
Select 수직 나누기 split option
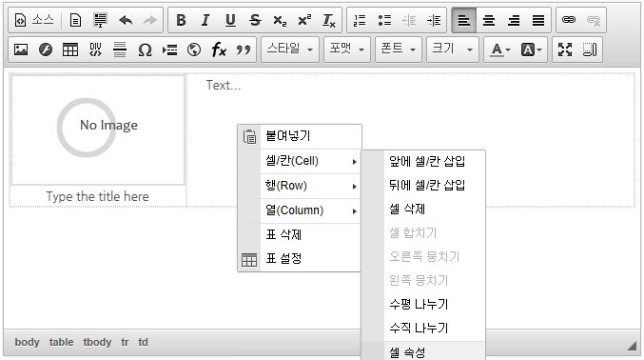point(423,329)
